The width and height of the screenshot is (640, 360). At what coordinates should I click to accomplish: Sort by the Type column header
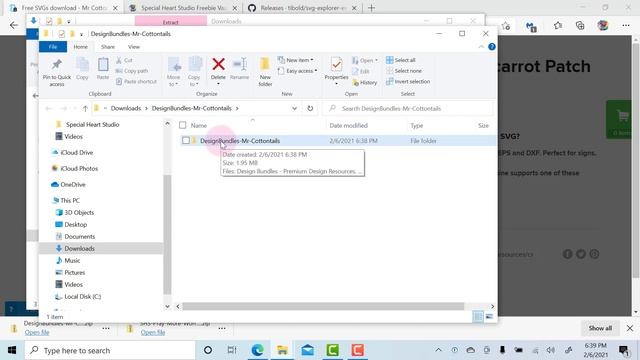click(x=417, y=126)
